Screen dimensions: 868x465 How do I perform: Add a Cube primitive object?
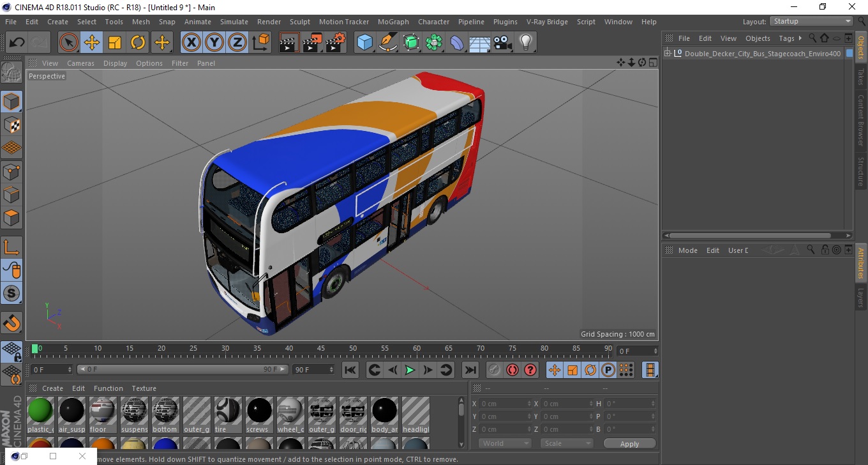point(364,43)
